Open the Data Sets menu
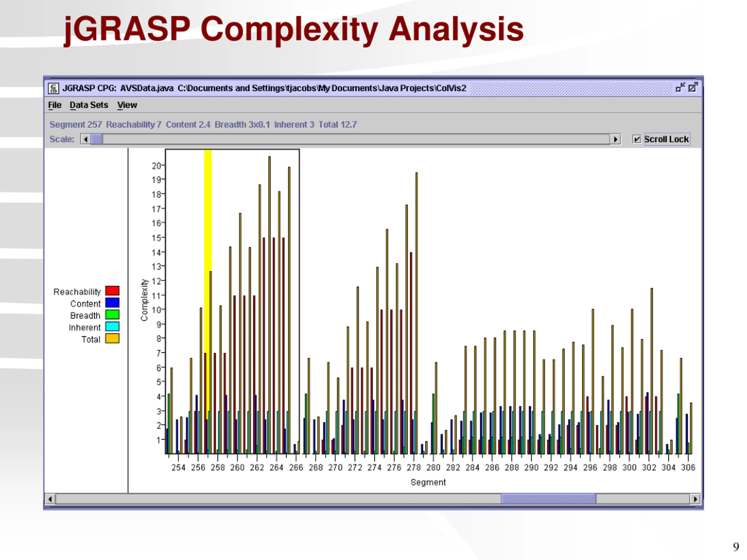747x560 pixels. coord(89,105)
